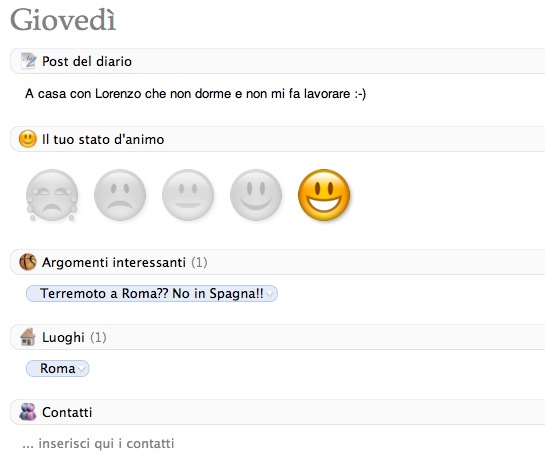545x470 pixels.
Task: Click the basketball icon beside Argomenti interessanti
Action: point(28,262)
